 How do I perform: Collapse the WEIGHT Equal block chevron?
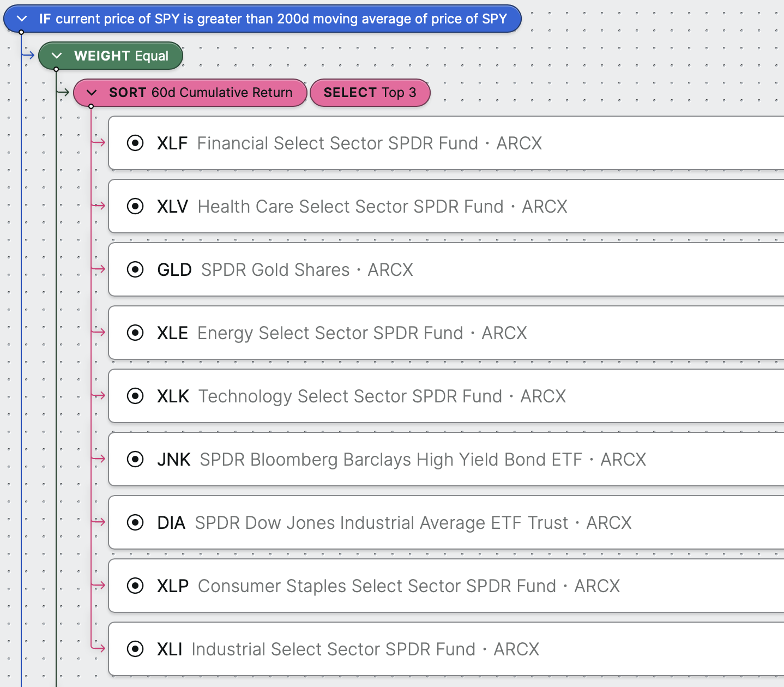[x=57, y=56]
